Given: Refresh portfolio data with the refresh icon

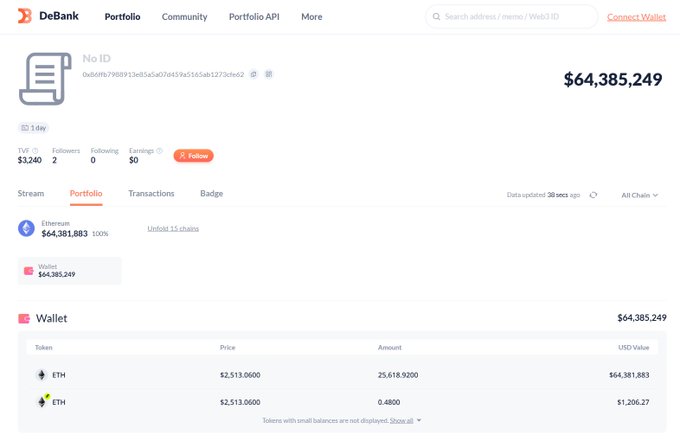Looking at the screenshot, I should click(593, 195).
